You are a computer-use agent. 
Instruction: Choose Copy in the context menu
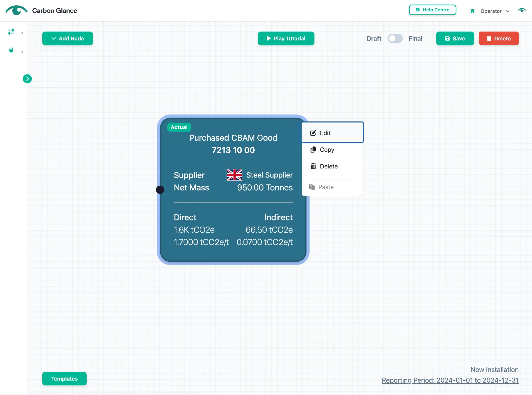pos(332,150)
